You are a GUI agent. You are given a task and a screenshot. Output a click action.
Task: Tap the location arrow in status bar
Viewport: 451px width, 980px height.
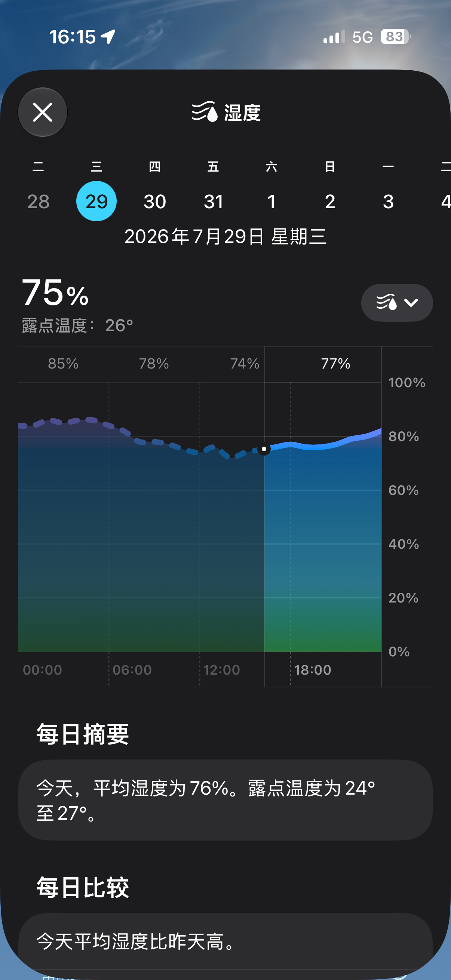pyautogui.click(x=108, y=37)
